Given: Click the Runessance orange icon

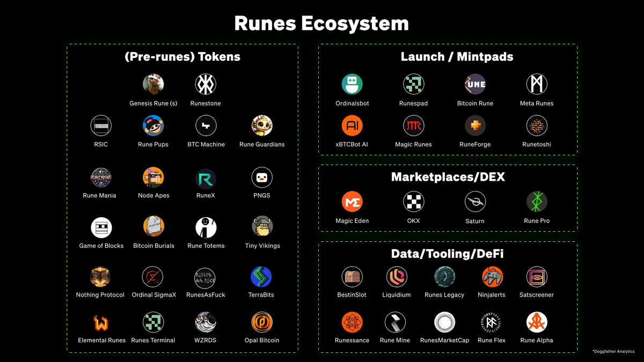Looking at the screenshot, I should pyautogui.click(x=352, y=322).
